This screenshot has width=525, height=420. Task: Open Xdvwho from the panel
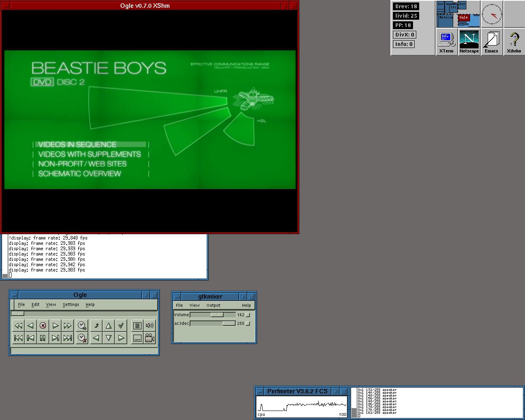tap(514, 42)
